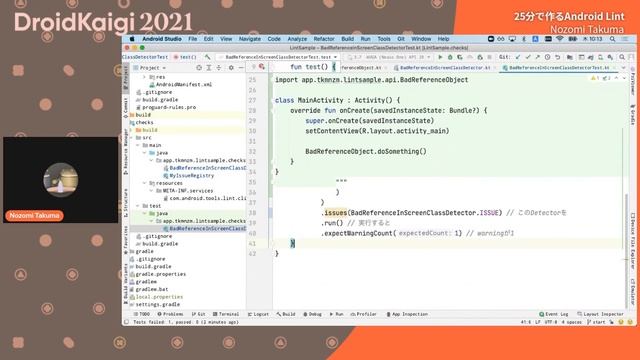
Task: Click the UTF-8 encoding in status bar
Action: pos(551,322)
